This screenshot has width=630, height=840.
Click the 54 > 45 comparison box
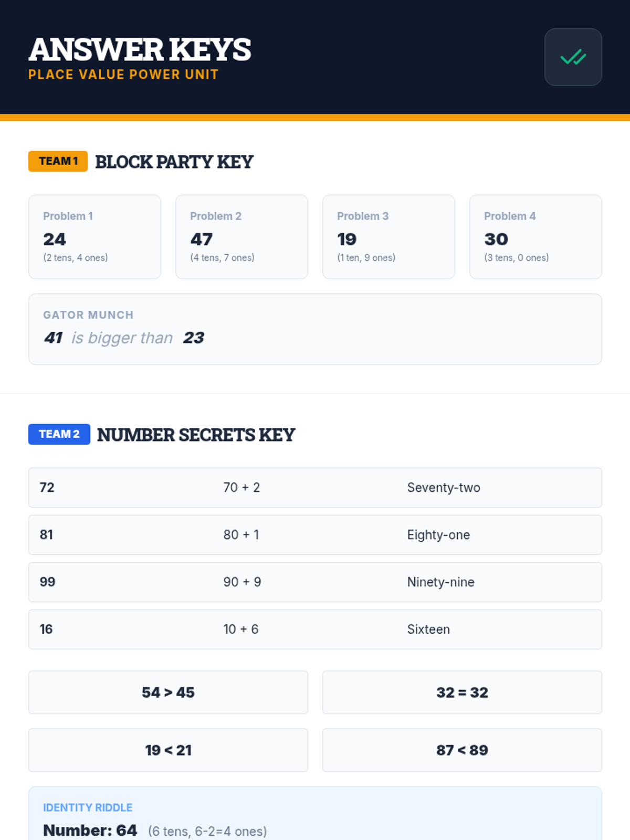[x=168, y=692]
